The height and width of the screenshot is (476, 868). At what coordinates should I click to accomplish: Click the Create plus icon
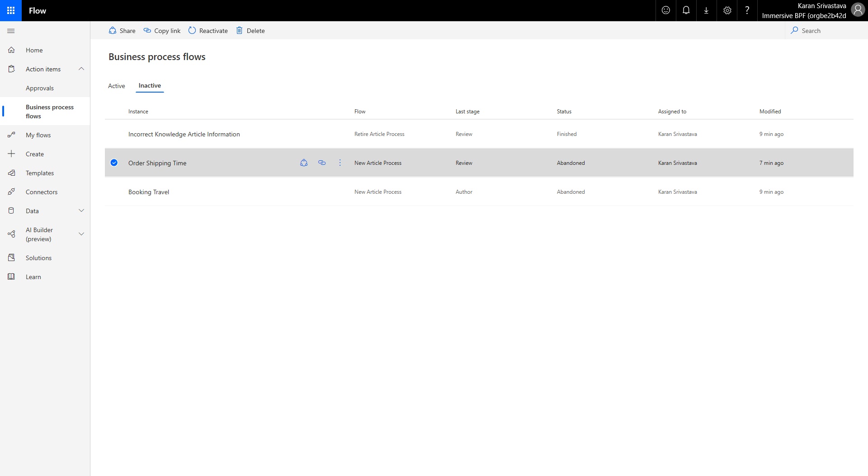tap(11, 154)
